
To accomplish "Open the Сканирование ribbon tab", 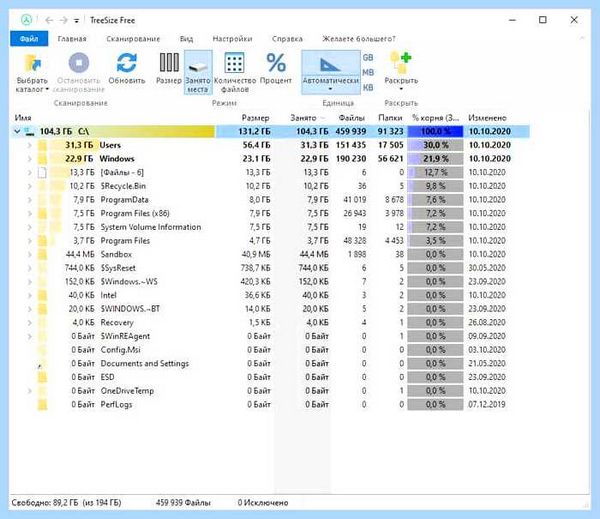I will click(x=133, y=39).
